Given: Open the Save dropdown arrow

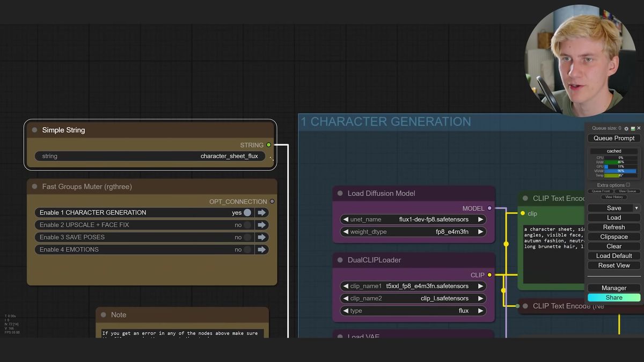Looking at the screenshot, I should coord(637,208).
